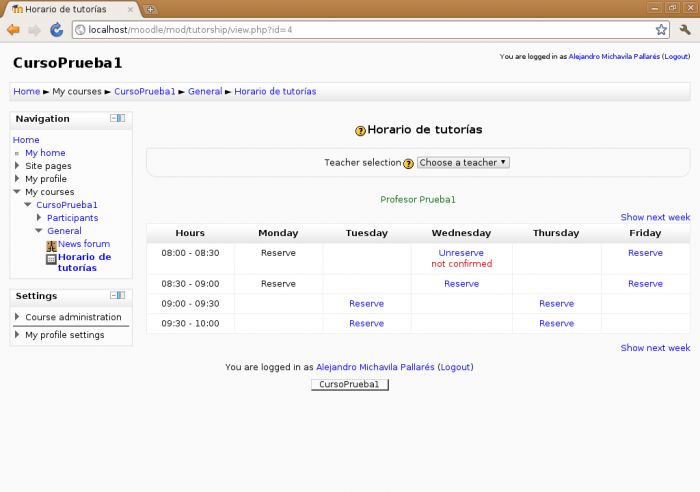Click the News forum icon
The image size is (700, 492).
[51, 246]
